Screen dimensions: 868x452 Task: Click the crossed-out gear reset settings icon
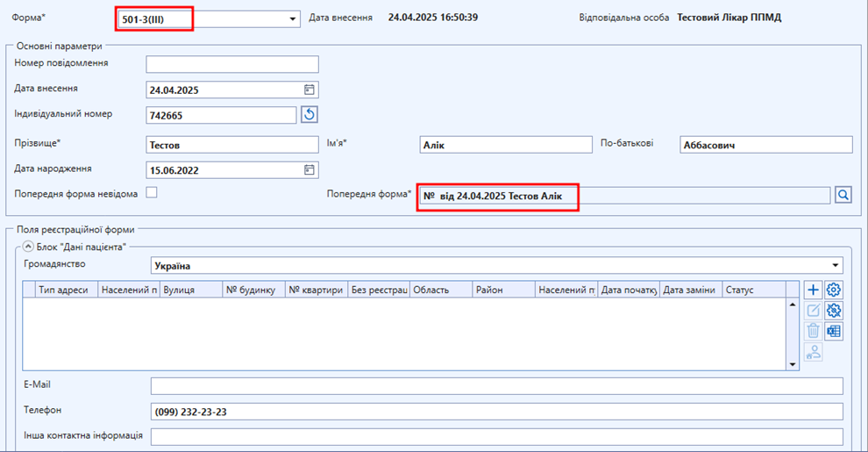tap(834, 310)
